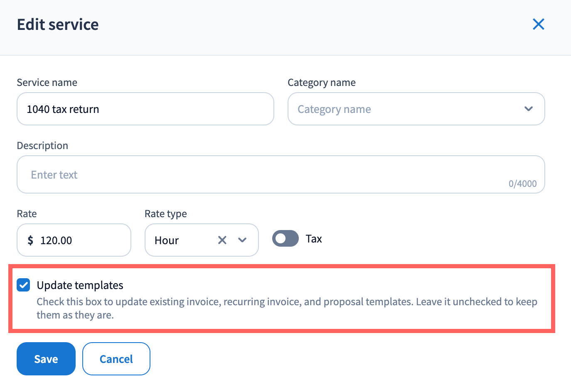The width and height of the screenshot is (571, 392).
Task: Click into the Service name field
Action: pyautogui.click(x=145, y=109)
